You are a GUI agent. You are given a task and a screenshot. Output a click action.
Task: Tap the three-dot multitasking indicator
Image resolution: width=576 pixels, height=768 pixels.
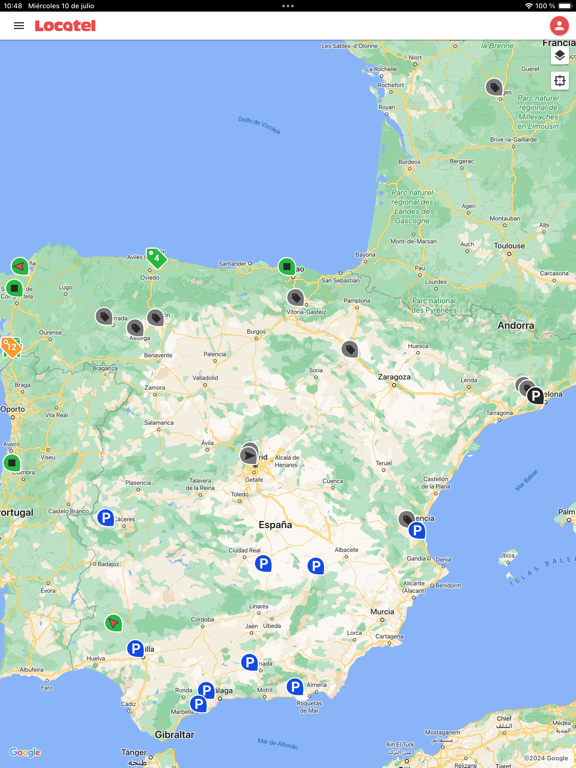tap(288, 6)
